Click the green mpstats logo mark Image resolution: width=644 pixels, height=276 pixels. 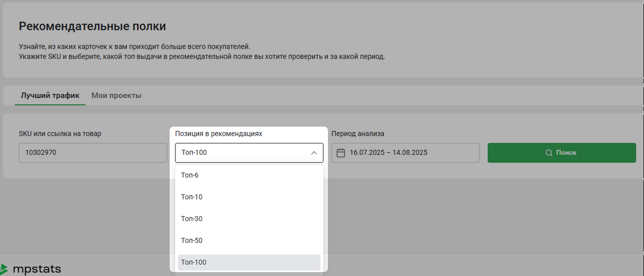tap(4, 269)
